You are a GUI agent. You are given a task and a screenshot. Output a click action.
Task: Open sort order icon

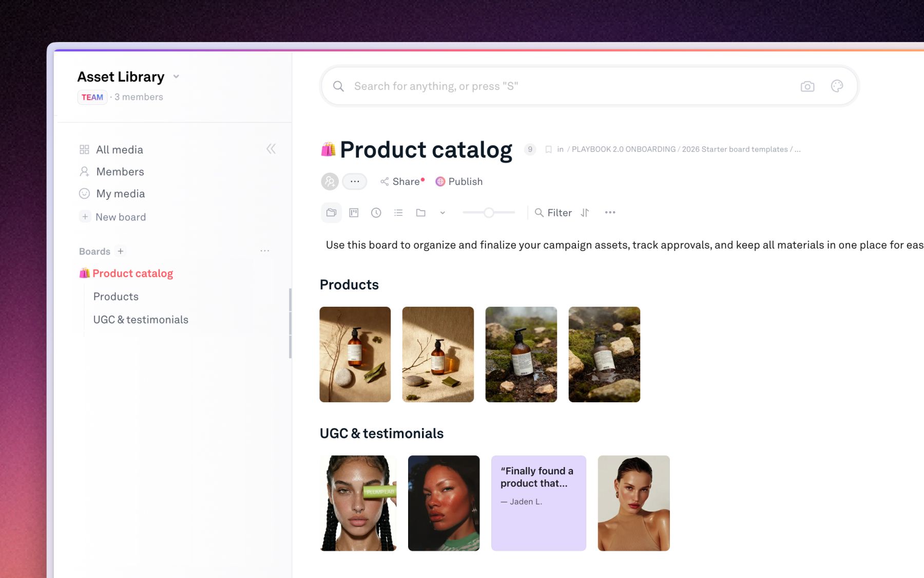[585, 213]
